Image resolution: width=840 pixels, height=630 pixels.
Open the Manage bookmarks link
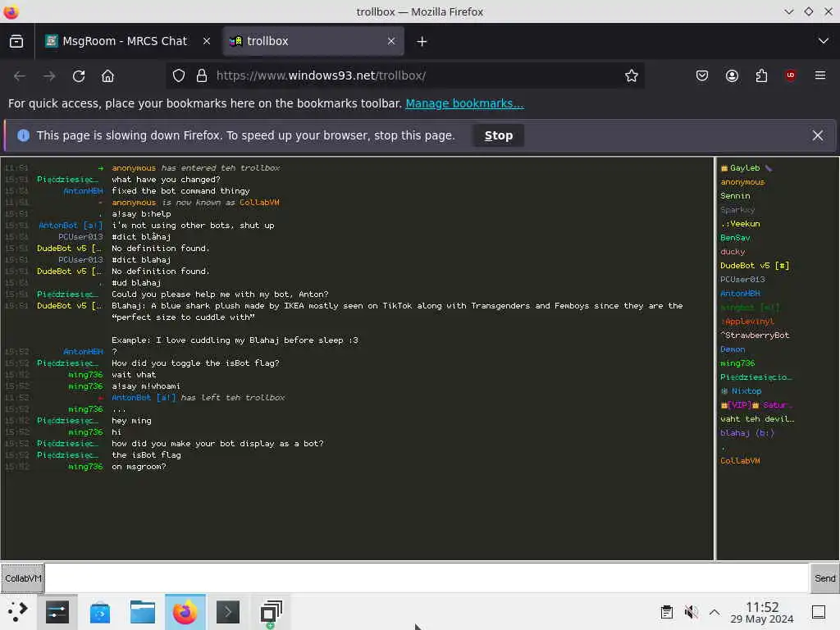click(x=464, y=103)
